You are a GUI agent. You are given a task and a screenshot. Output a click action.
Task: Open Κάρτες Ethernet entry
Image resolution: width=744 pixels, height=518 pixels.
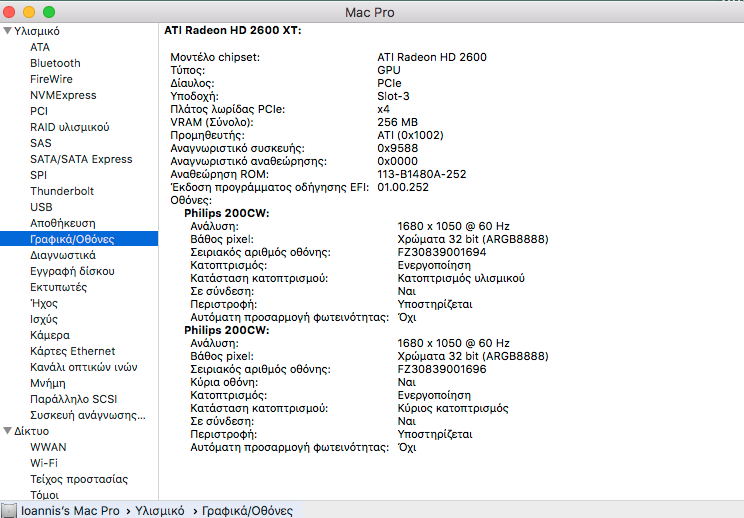[73, 351]
